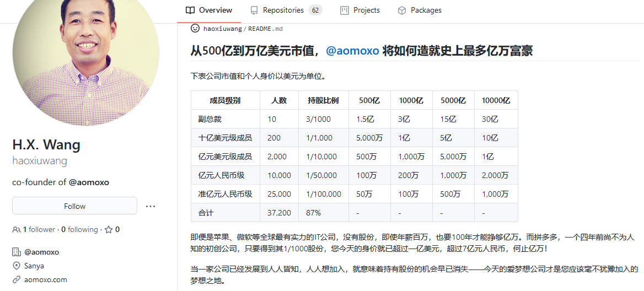The height and width of the screenshot is (291, 644).
Task: View the 1 follower list
Action: (39, 229)
